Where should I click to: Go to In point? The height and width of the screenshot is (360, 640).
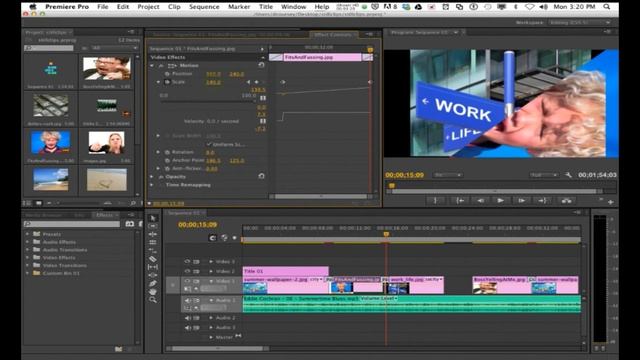tap(460, 200)
